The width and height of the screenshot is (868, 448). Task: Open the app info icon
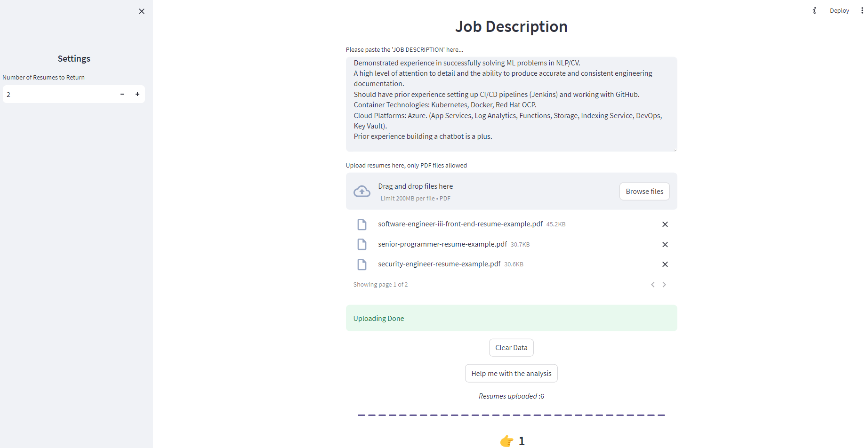pyautogui.click(x=814, y=10)
